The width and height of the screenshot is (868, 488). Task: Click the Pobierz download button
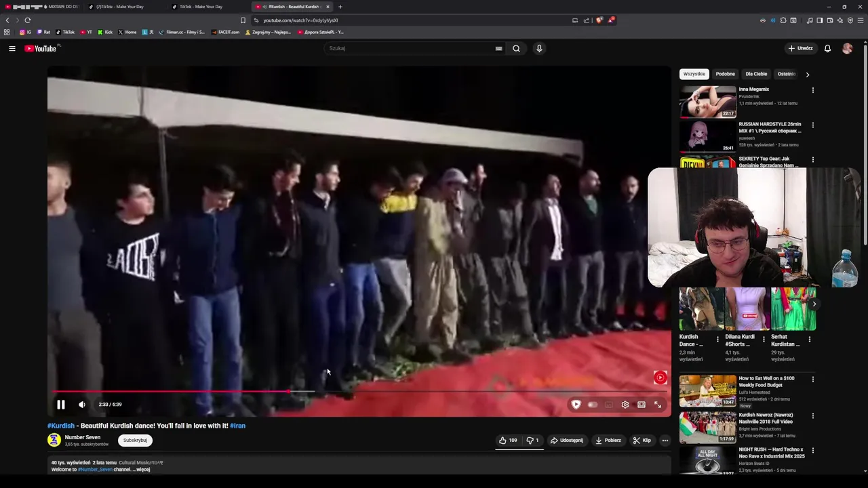tap(608, 441)
